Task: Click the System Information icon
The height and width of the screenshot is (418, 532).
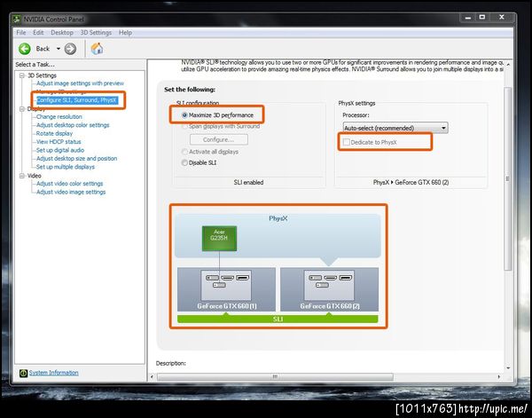Action: 23,373
